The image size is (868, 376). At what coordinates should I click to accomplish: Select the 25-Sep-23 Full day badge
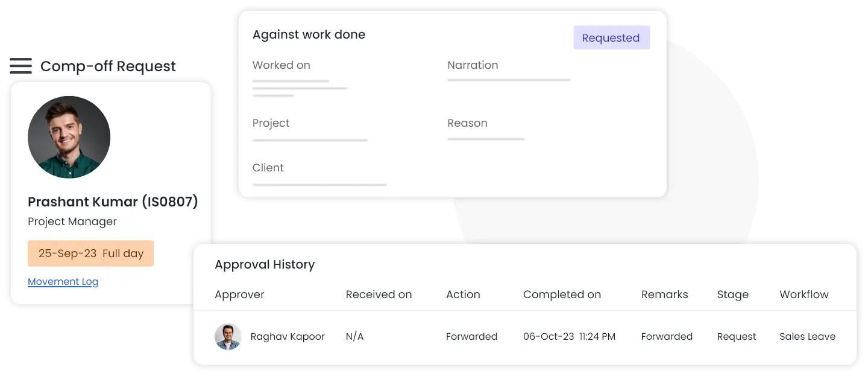point(90,253)
